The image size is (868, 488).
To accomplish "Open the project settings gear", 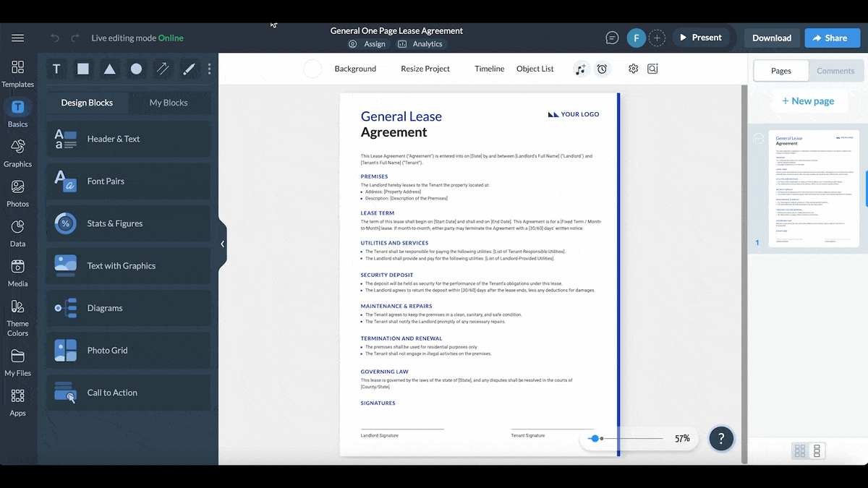I will [x=633, y=69].
